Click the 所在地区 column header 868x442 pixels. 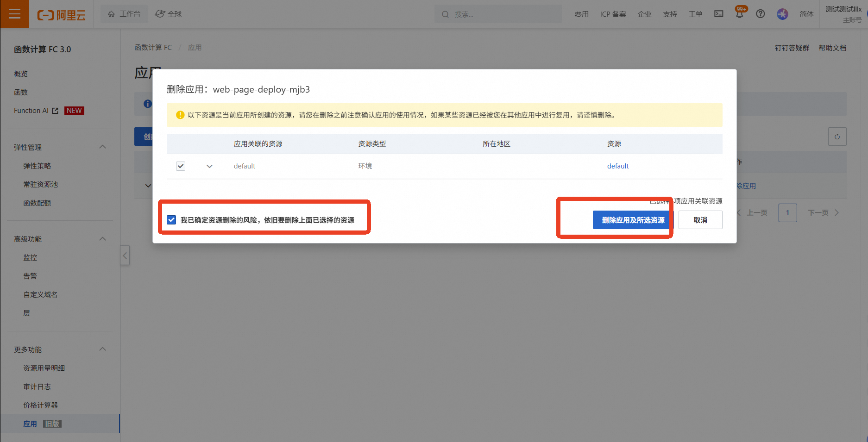[497, 143]
